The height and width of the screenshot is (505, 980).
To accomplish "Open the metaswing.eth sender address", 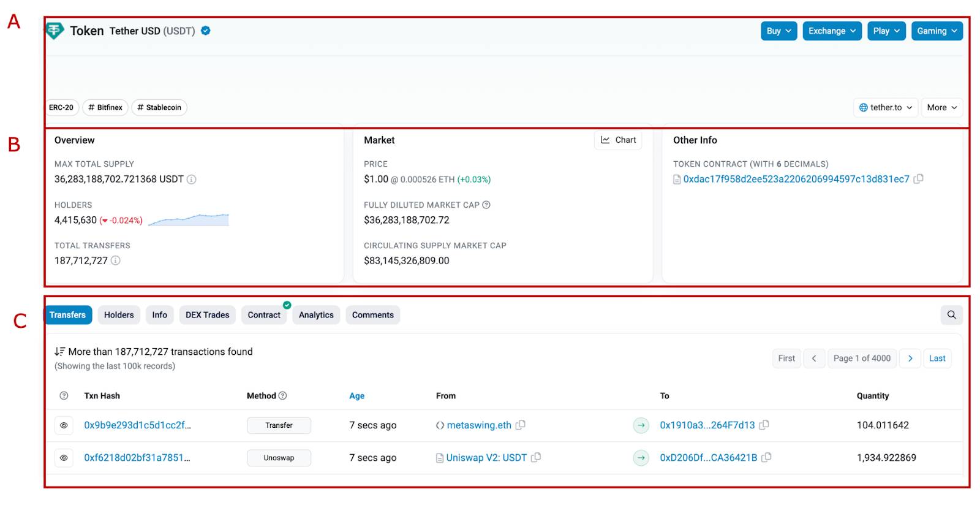I will (479, 425).
